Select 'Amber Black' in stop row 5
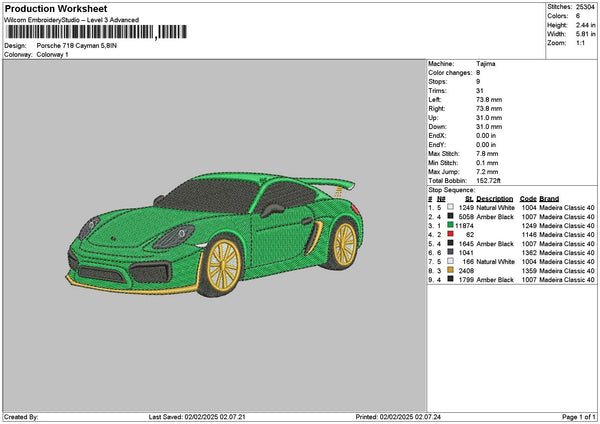The image size is (600, 424). pyautogui.click(x=495, y=244)
